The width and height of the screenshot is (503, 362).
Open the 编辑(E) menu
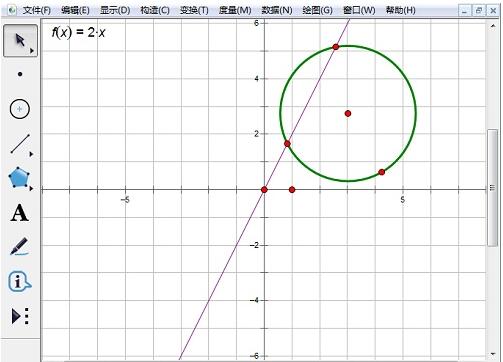click(x=75, y=10)
